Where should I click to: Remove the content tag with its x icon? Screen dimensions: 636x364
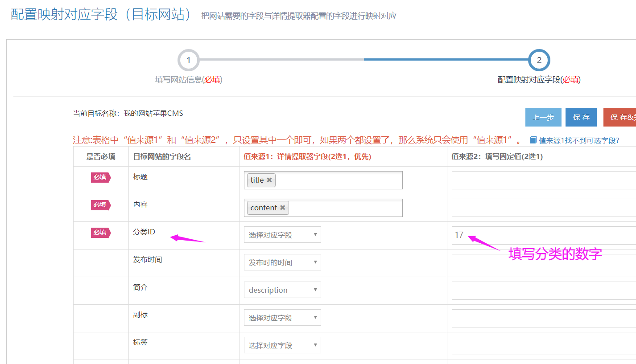[x=282, y=208]
